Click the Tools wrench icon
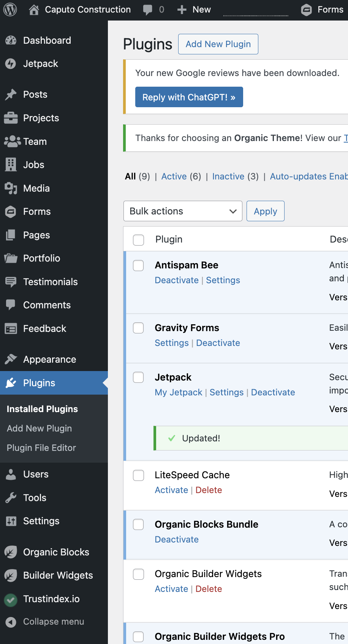This screenshot has height=644, width=348. 11,498
